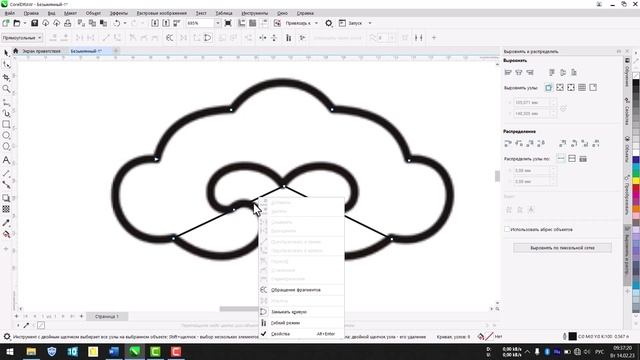Viewport: 640px width, 360px height.
Task: Choose 'Гибкий режим' in context menu
Action: pyautogui.click(x=301, y=323)
